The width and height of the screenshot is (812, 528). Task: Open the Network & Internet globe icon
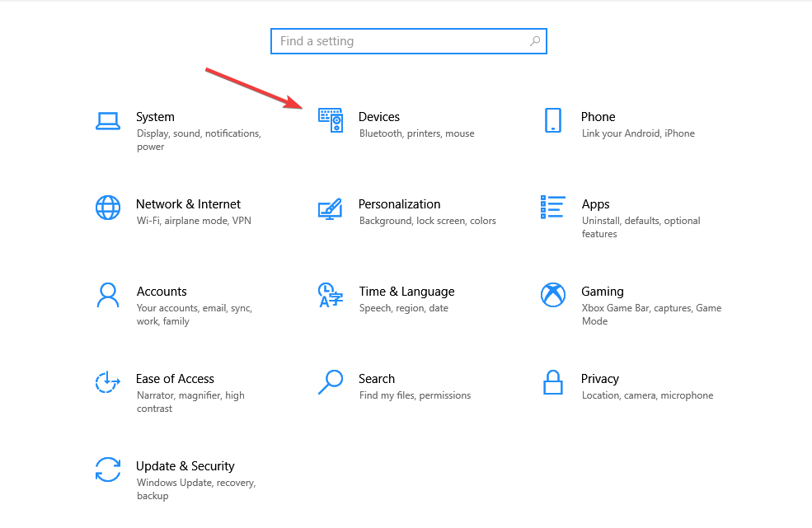(x=108, y=208)
